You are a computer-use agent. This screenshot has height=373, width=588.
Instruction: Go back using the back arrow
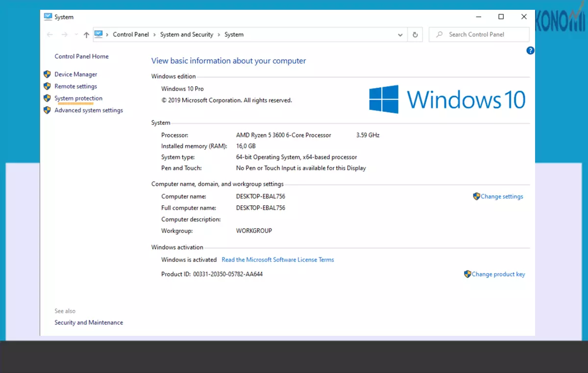[49, 35]
